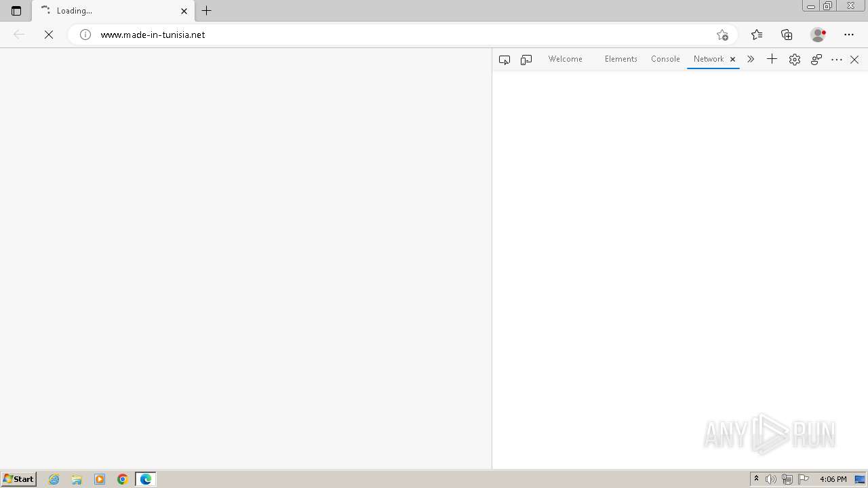This screenshot has height=488, width=868.
Task: Toggle device emulation mode
Action: pyautogui.click(x=526, y=60)
